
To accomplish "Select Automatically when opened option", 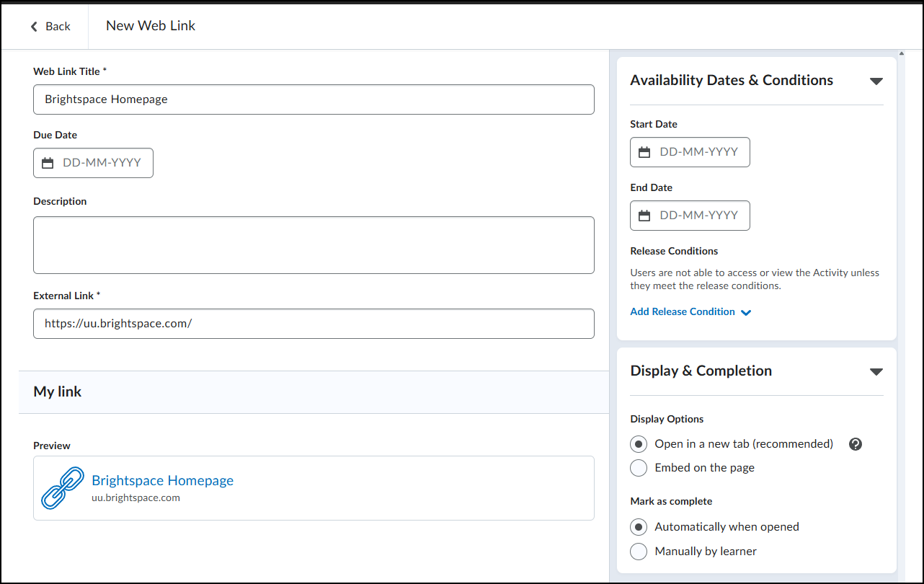I will coord(639,527).
